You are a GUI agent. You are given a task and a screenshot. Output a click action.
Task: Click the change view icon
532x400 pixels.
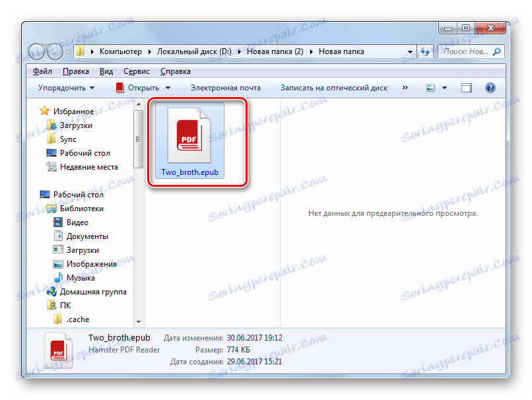[x=430, y=88]
